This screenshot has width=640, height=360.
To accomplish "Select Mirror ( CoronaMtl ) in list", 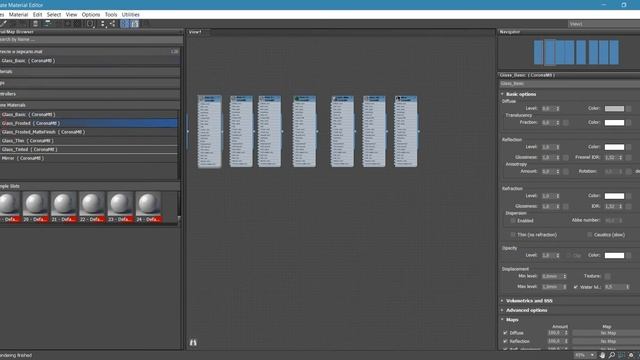I will [x=89, y=158].
